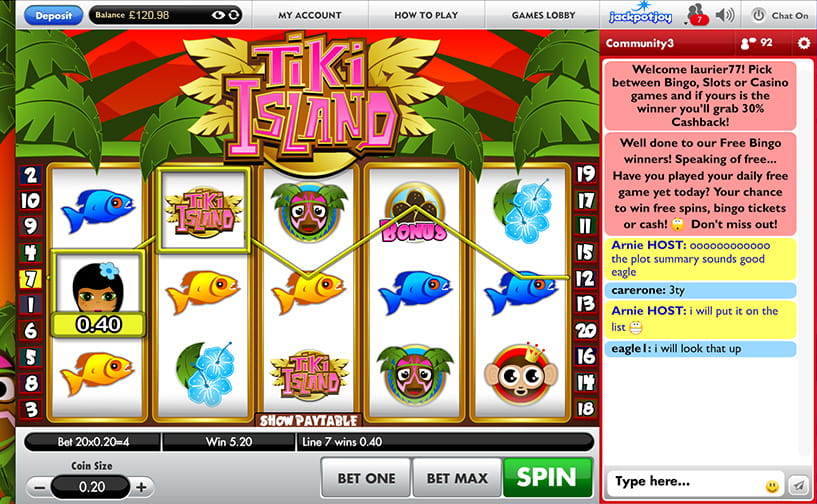This screenshot has width=817, height=504.
Task: Turn off chat using power icon
Action: (758, 15)
